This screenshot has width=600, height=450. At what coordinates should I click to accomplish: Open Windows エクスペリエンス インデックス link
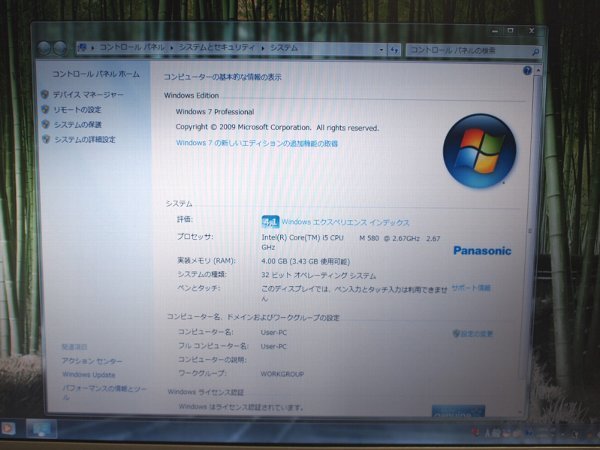[346, 222]
